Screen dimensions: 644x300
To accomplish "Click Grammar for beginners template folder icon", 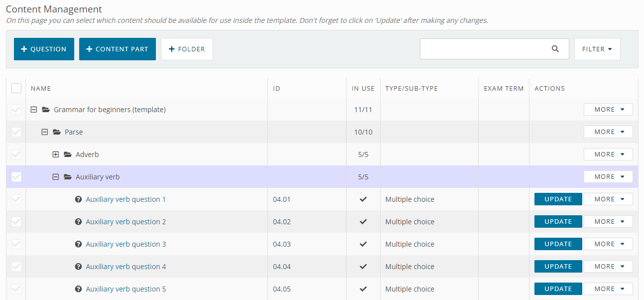I will coord(46,110).
